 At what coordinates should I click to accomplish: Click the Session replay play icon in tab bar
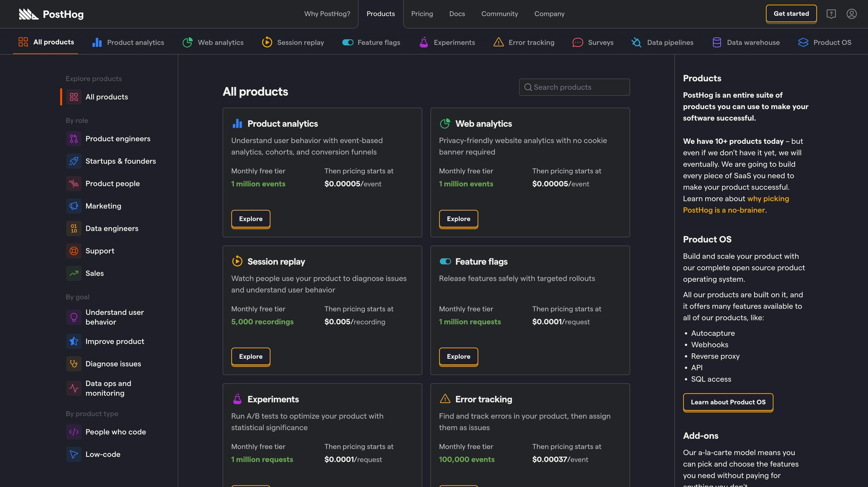point(267,42)
